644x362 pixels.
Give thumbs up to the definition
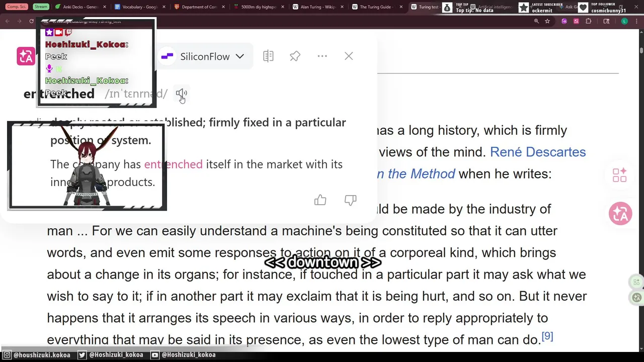click(320, 201)
